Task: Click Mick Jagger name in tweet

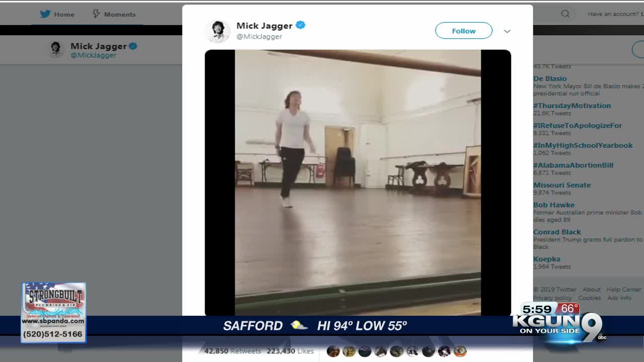Action: coord(264,26)
